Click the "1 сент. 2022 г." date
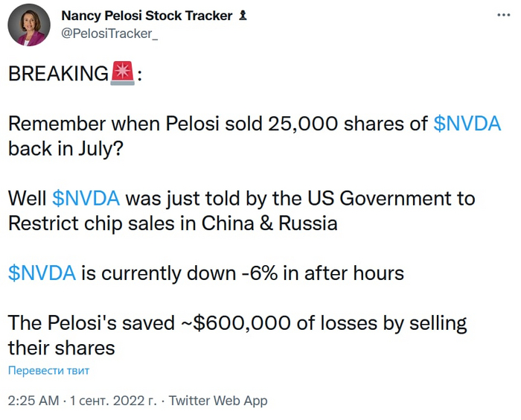 coord(113,401)
